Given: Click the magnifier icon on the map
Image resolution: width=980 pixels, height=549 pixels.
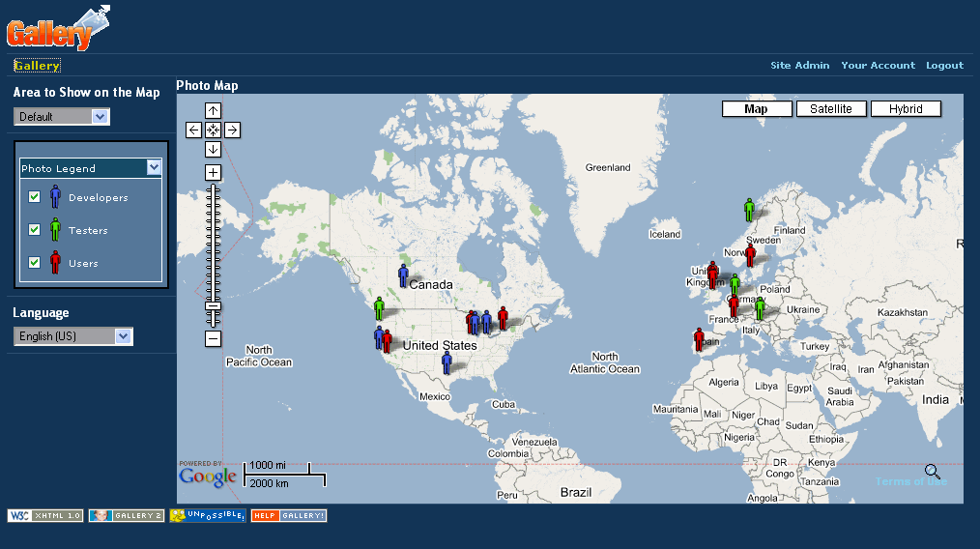Looking at the screenshot, I should [933, 472].
